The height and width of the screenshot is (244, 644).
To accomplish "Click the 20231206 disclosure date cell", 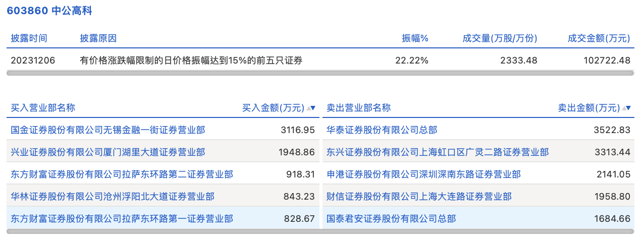I will pos(33,60).
